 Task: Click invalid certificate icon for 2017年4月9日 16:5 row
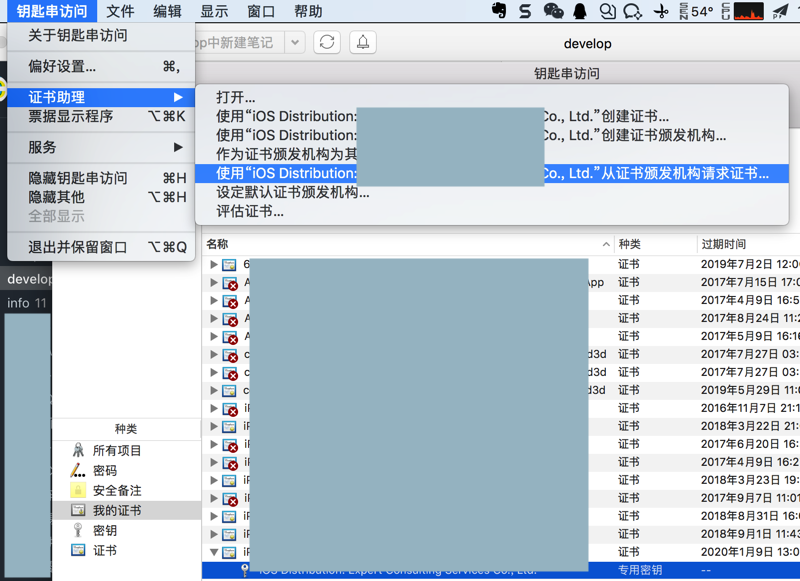tap(230, 301)
